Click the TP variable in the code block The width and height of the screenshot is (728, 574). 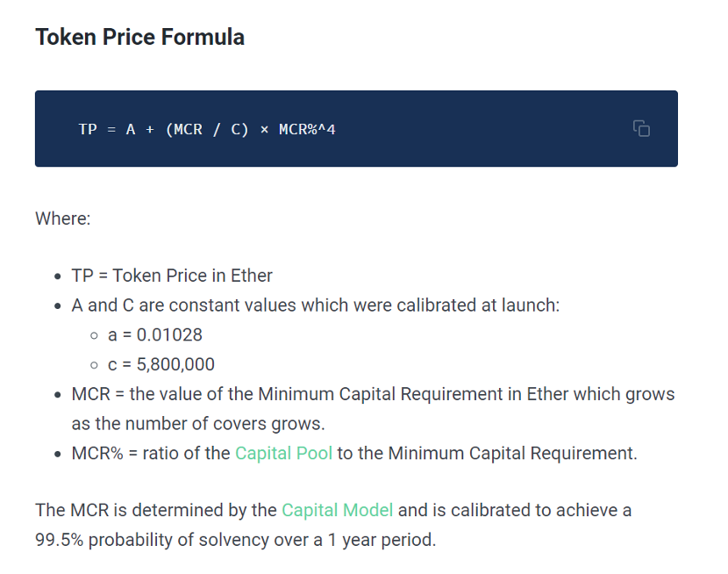pyautogui.click(x=88, y=129)
